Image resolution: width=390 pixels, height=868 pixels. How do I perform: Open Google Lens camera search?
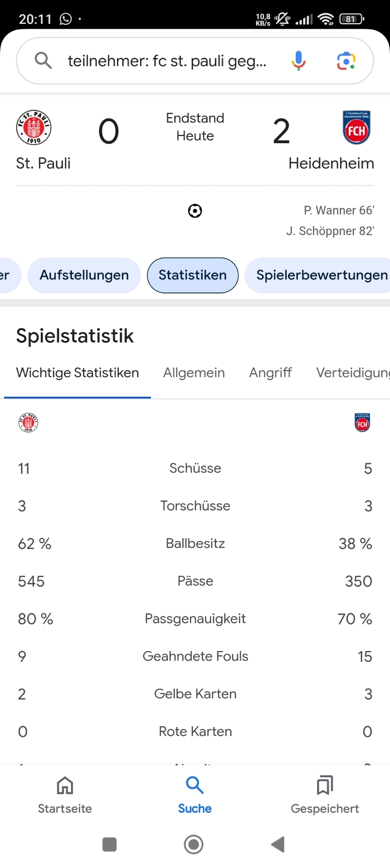[x=346, y=61]
